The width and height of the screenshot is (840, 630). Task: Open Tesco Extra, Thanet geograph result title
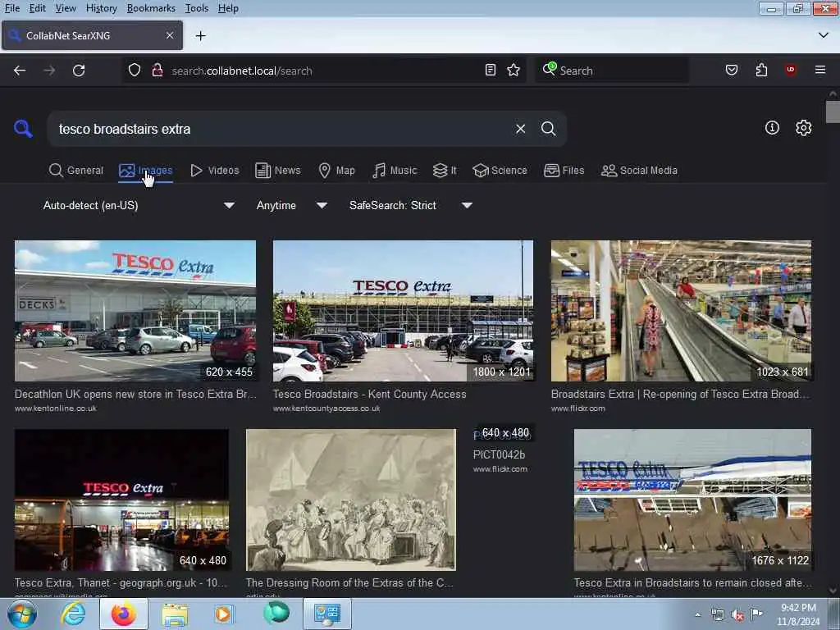(121, 582)
